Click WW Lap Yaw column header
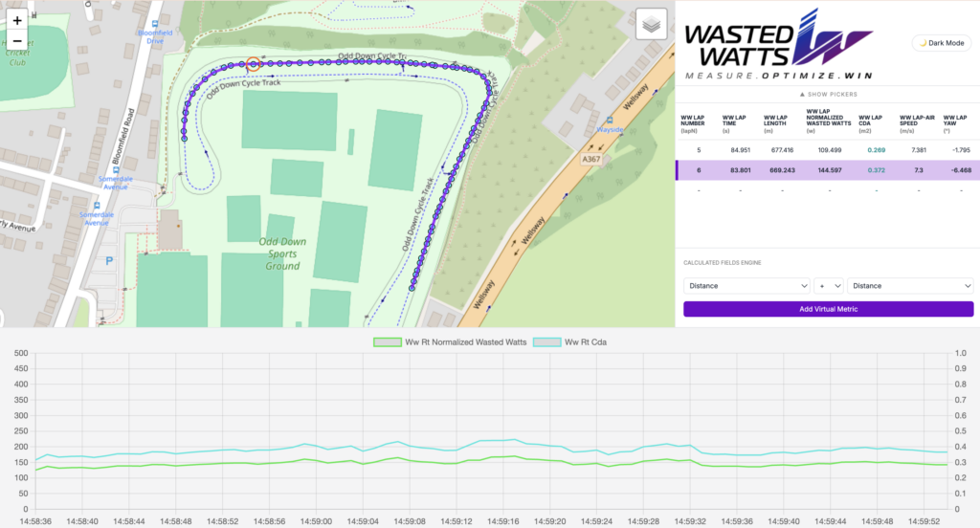The width and height of the screenshot is (980, 528). (x=955, y=123)
